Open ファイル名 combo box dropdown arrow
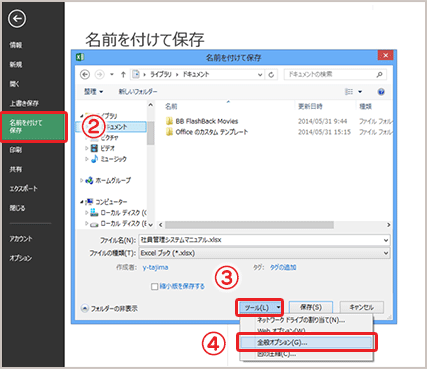The image size is (427, 369). (x=386, y=240)
